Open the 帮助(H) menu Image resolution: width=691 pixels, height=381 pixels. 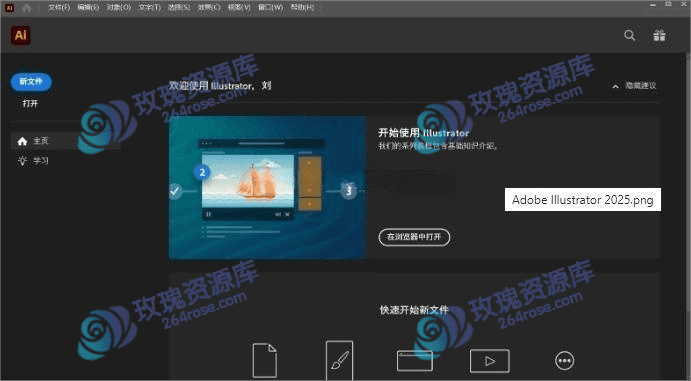coord(302,7)
